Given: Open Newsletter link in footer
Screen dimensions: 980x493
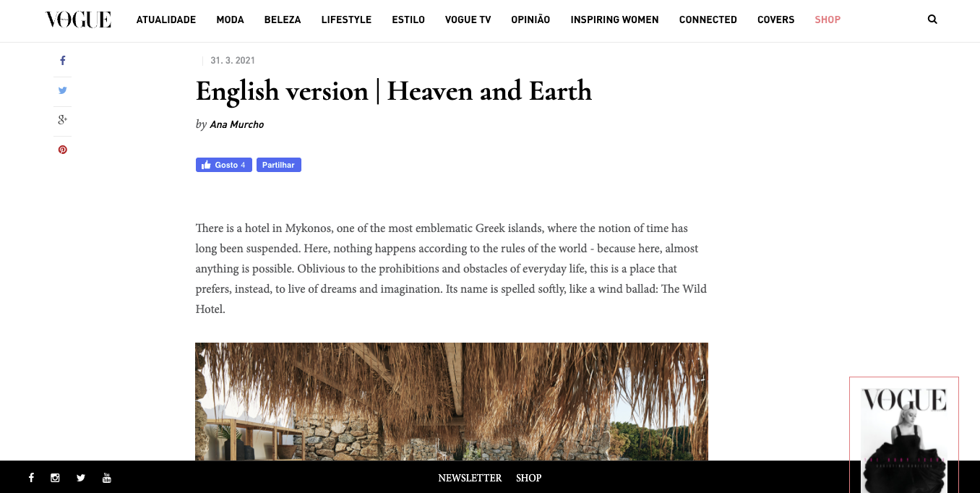Looking at the screenshot, I should tap(470, 478).
